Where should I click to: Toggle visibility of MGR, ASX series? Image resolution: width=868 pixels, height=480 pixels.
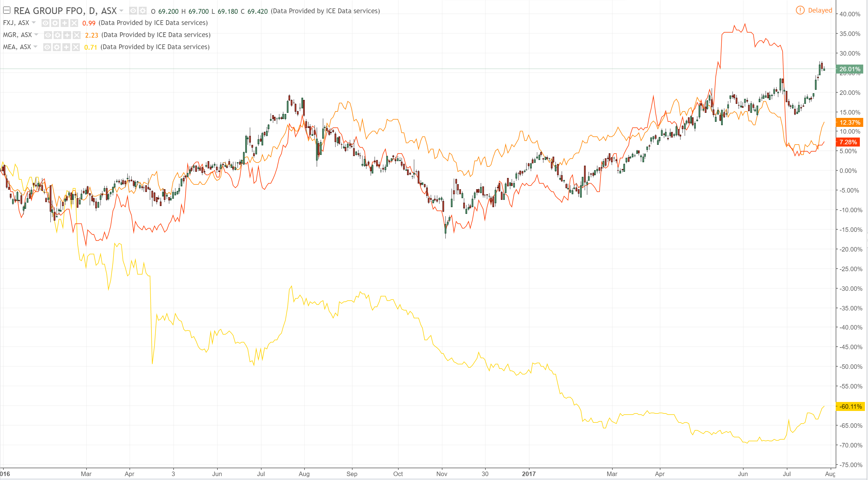click(x=48, y=35)
